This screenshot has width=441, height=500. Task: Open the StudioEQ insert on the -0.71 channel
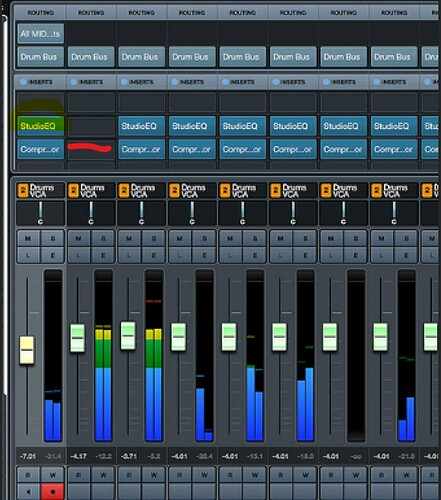[142, 126]
